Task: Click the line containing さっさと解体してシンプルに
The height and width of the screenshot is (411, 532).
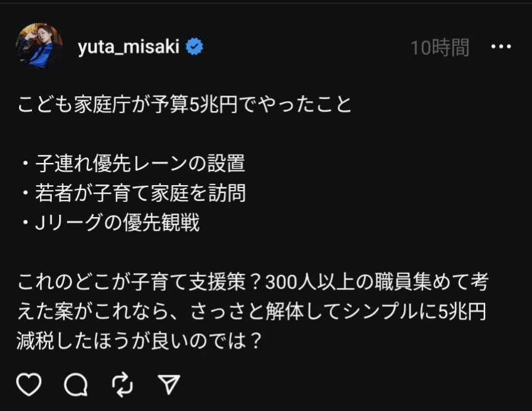Action: click(x=252, y=312)
